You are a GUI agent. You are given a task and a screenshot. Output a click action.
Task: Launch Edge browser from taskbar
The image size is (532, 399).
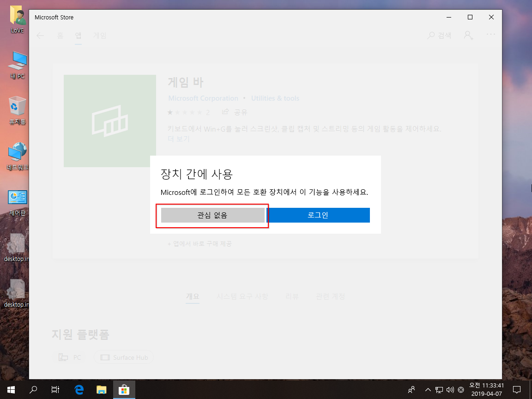coord(79,390)
